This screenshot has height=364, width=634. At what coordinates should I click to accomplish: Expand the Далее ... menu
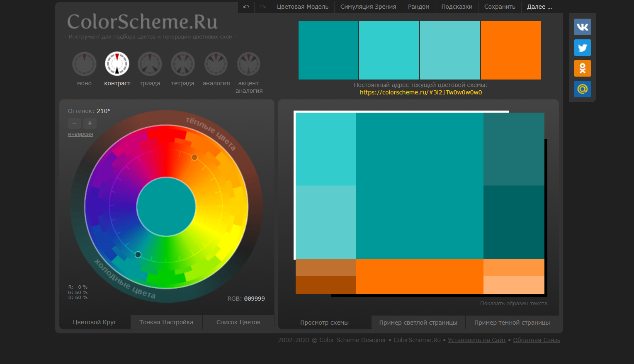pos(539,7)
